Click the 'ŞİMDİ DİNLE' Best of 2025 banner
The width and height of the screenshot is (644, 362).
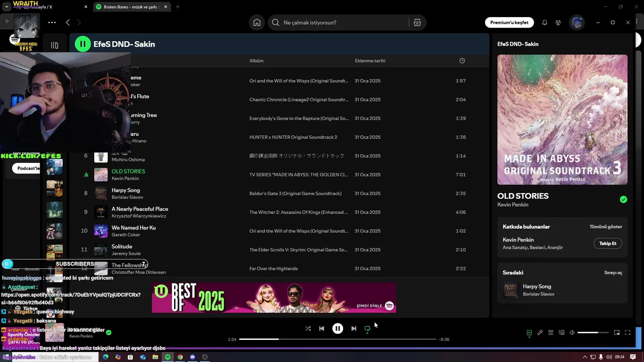274,298
